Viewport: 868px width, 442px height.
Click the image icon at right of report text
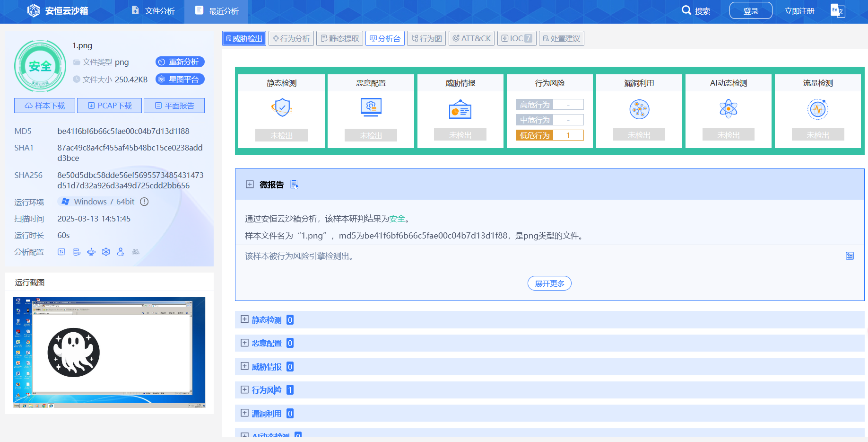850,256
